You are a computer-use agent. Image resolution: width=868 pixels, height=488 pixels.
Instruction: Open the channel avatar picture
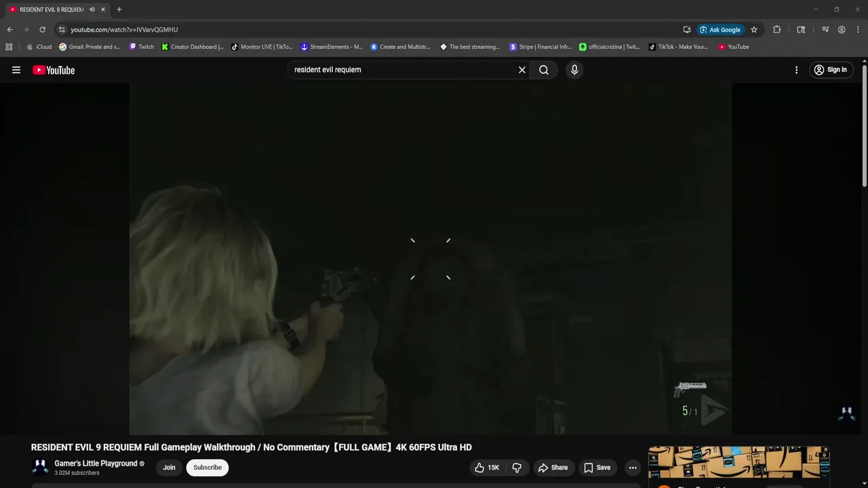[40, 467]
